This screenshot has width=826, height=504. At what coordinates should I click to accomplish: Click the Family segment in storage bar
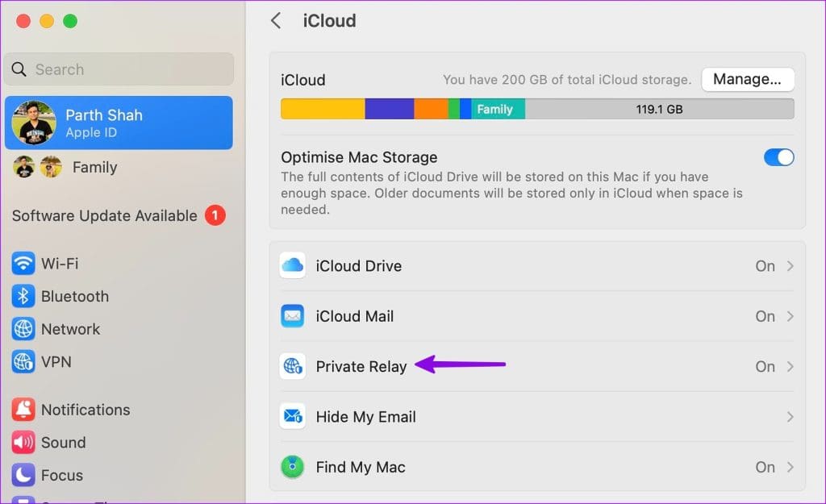pos(495,109)
